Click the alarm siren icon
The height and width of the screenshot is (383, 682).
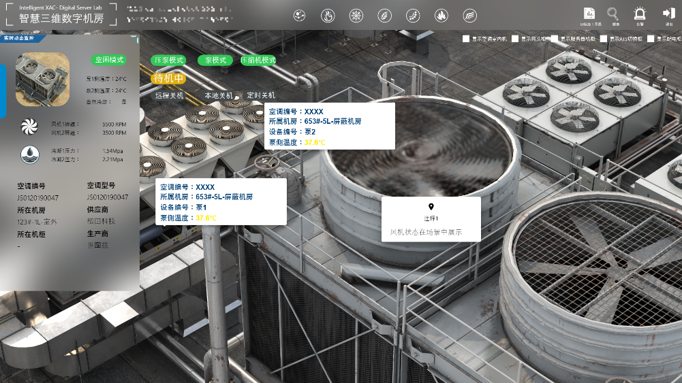point(639,14)
